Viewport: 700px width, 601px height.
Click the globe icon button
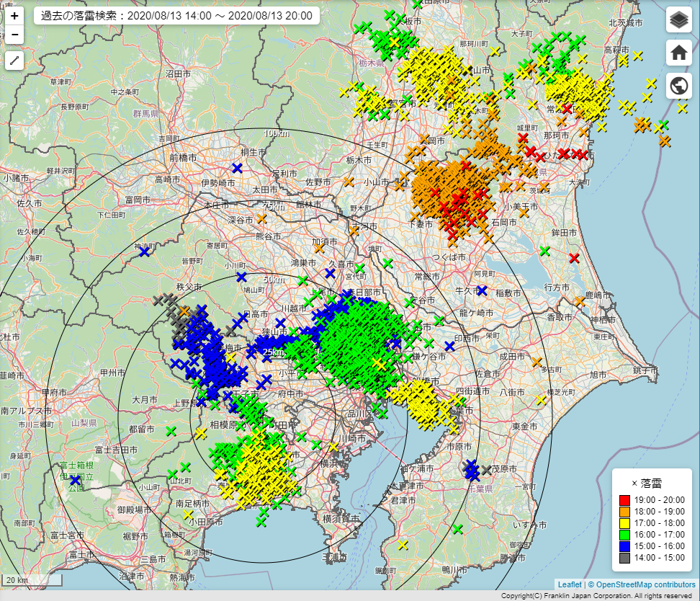click(x=678, y=86)
